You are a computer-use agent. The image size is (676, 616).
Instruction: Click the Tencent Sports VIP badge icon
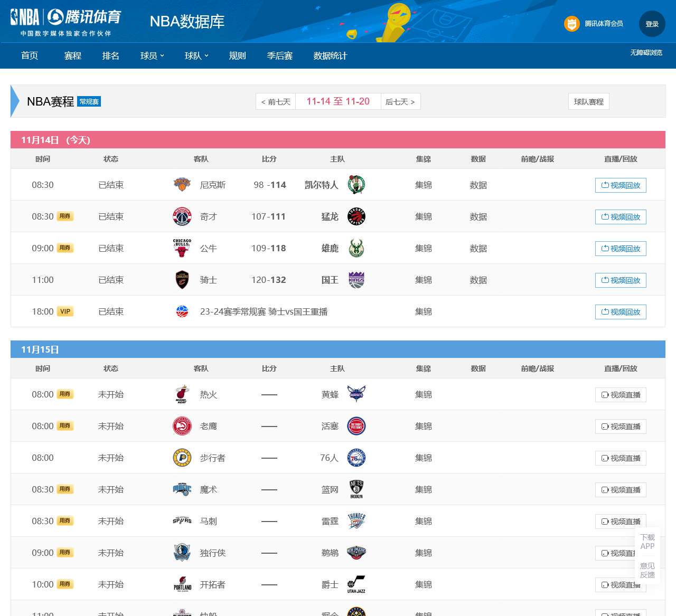click(x=571, y=24)
